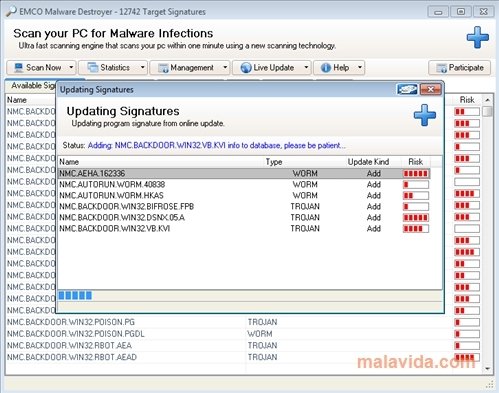The image size is (499, 393).
Task: Click the status text about adding signature
Action: (217, 145)
